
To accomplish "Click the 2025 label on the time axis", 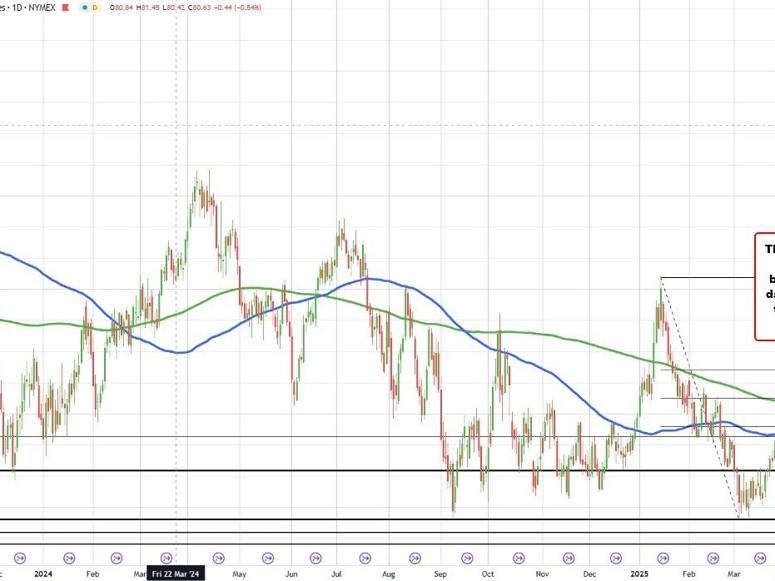I will 641,574.
